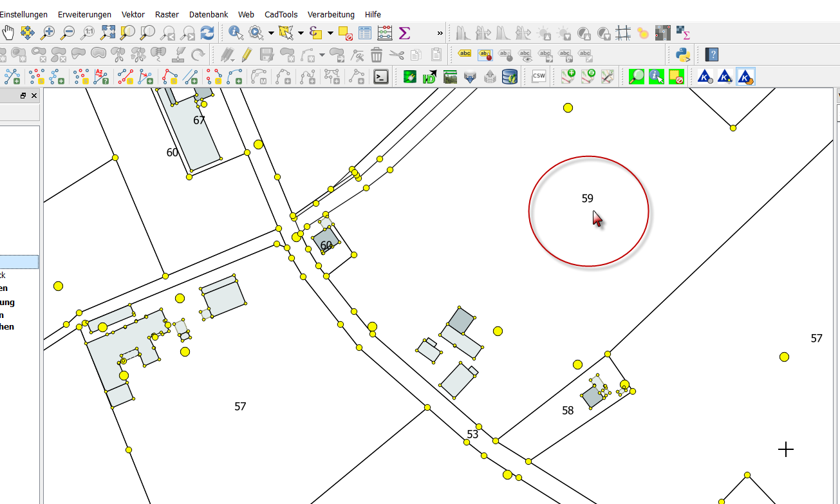Open the attribute table
Viewport: 840px width, 504px height.
pos(365,32)
